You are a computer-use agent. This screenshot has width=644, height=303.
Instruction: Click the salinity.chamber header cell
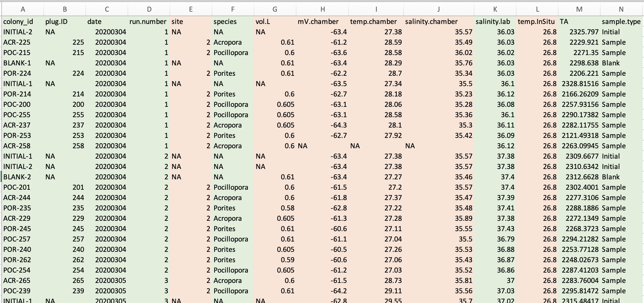(x=439, y=22)
